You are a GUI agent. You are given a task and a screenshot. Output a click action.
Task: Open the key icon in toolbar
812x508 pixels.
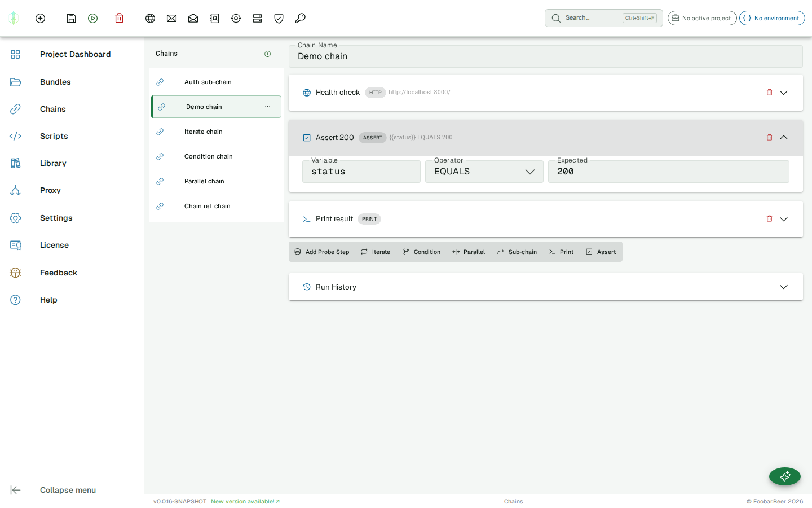pyautogui.click(x=300, y=18)
